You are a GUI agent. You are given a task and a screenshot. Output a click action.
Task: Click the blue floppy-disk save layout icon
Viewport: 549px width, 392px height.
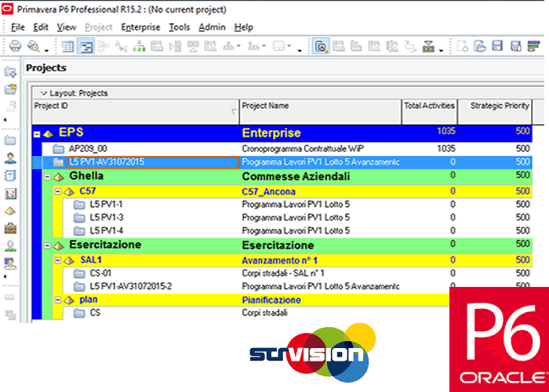click(x=497, y=45)
